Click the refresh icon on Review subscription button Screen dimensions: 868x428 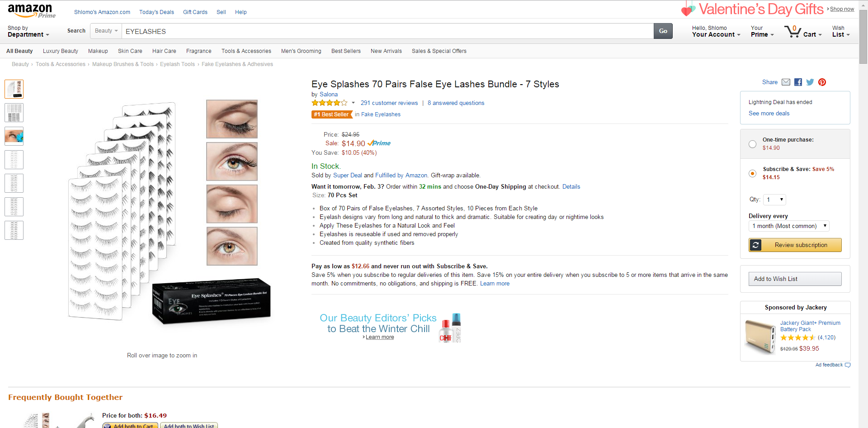(x=756, y=245)
